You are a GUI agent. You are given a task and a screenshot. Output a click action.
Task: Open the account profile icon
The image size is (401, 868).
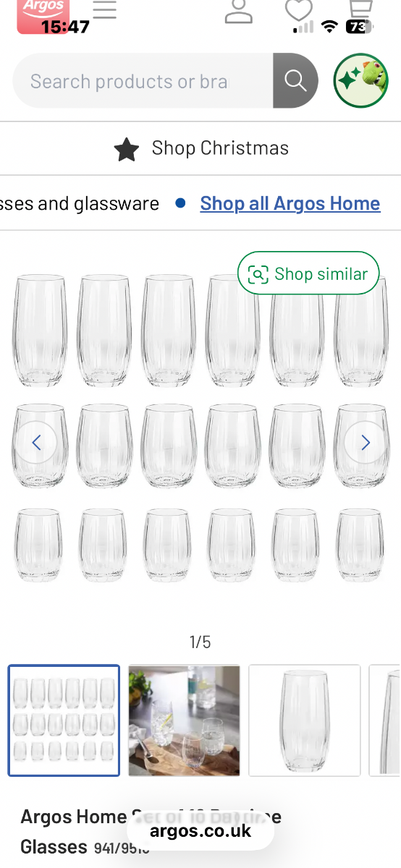pyautogui.click(x=239, y=12)
